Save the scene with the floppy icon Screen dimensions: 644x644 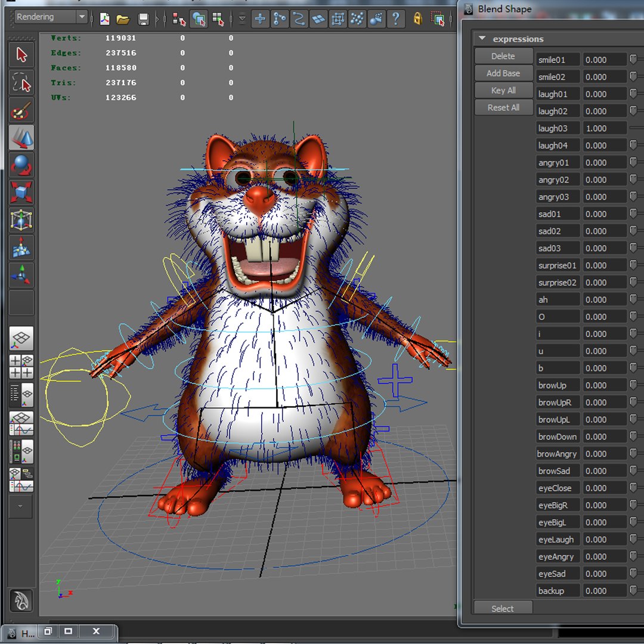(x=143, y=19)
